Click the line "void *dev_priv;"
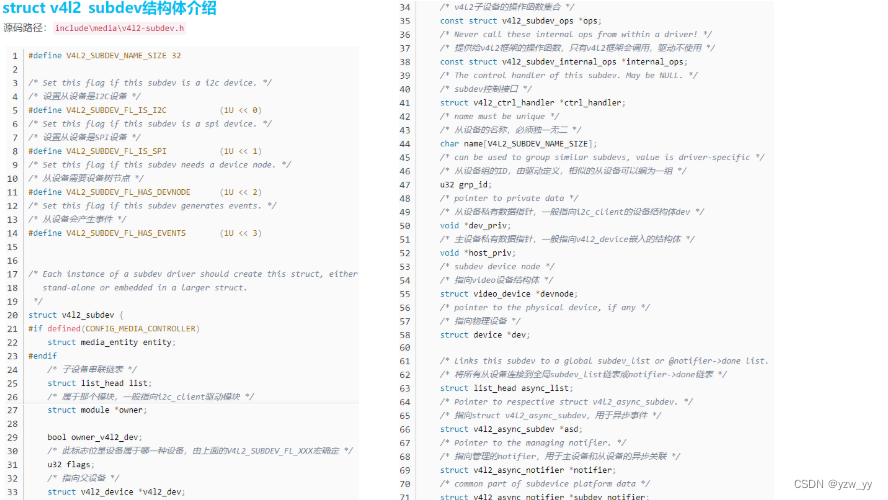The image size is (888, 500). 475,225
